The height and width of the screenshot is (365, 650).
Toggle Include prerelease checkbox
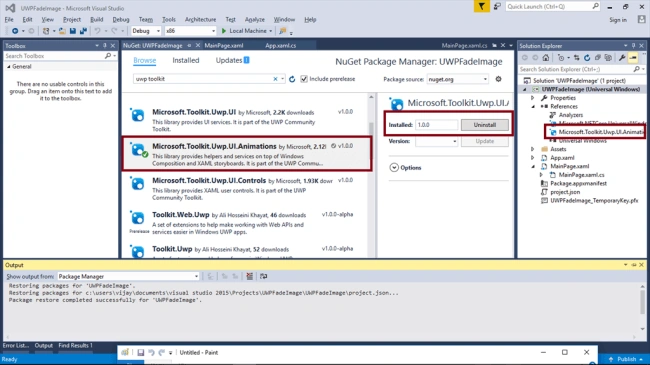(x=304, y=79)
